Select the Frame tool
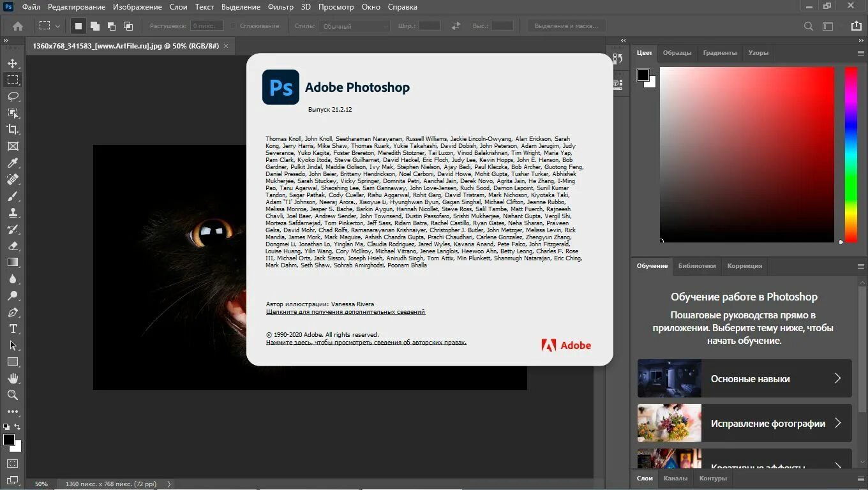This screenshot has height=490, width=868. (13, 146)
